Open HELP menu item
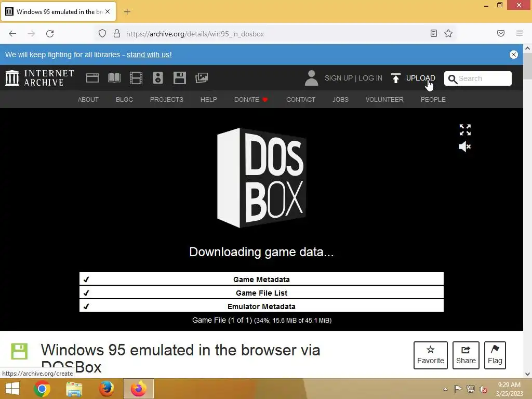 coord(208,99)
